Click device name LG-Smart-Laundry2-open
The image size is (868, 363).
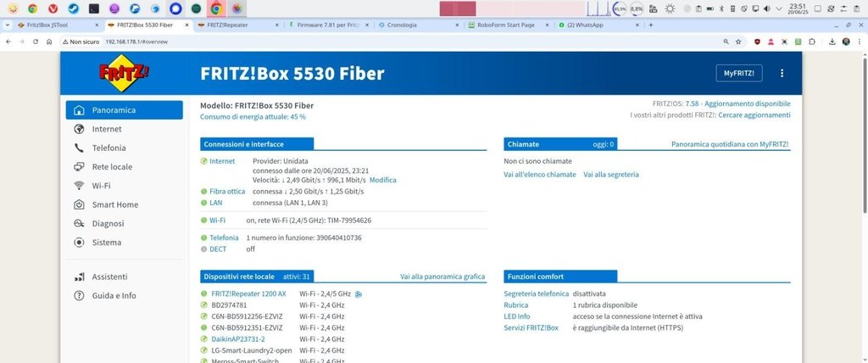(251, 350)
